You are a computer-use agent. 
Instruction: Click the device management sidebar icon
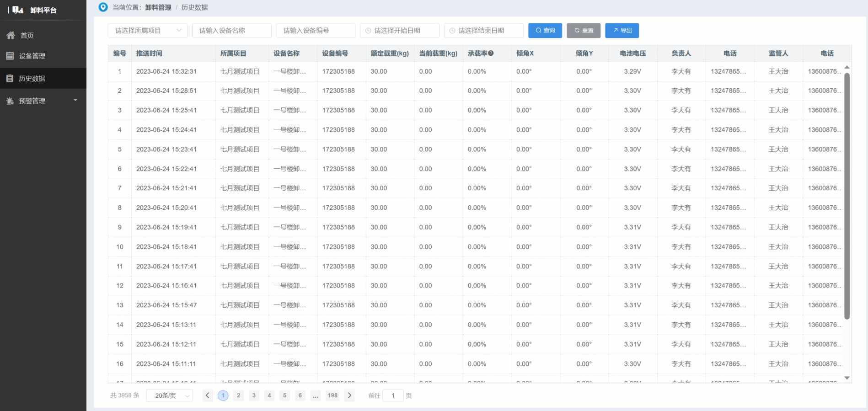10,56
